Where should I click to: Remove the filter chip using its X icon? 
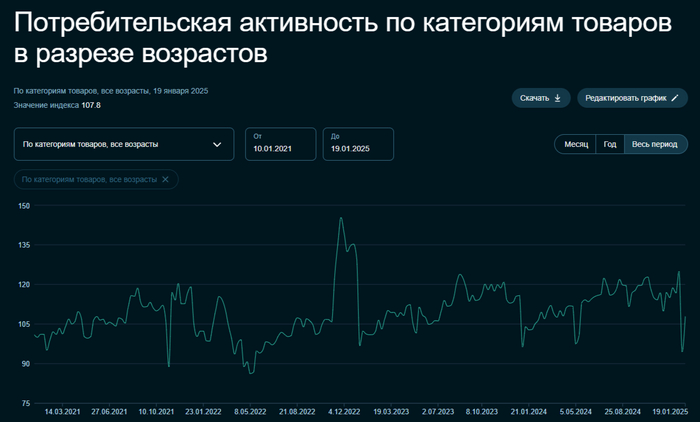[x=166, y=179]
